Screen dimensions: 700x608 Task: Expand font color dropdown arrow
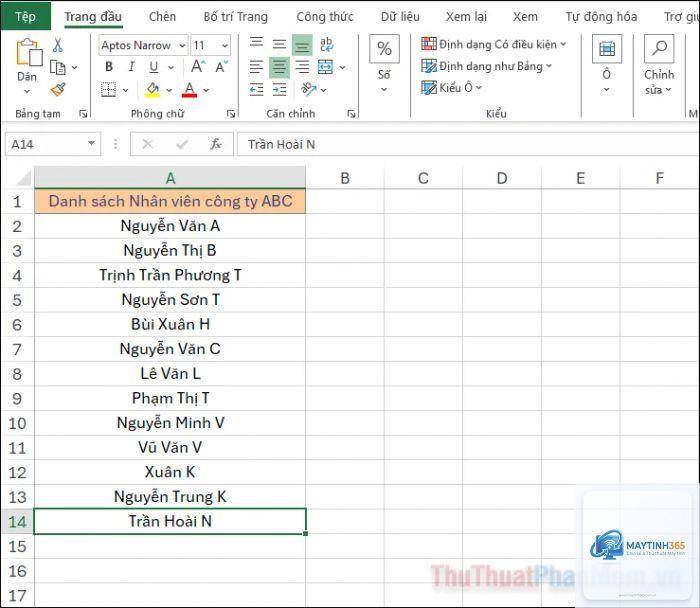[206, 90]
